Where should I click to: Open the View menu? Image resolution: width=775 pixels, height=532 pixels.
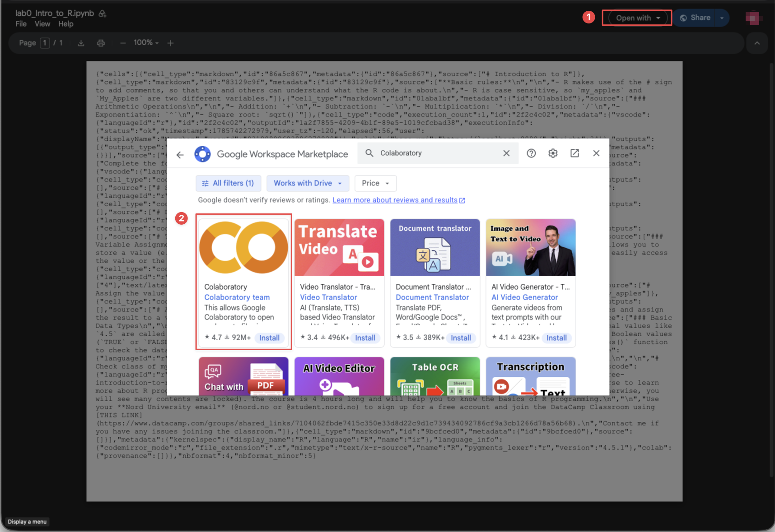[x=42, y=24]
